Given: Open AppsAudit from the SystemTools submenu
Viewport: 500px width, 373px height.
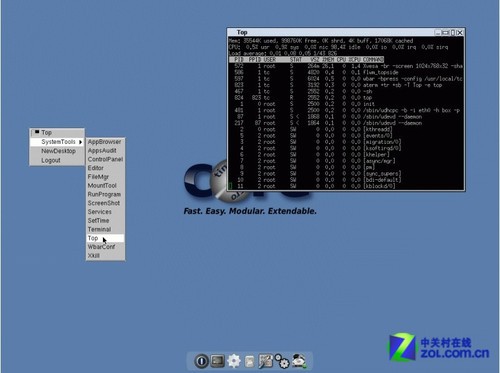Looking at the screenshot, I should [x=105, y=151].
